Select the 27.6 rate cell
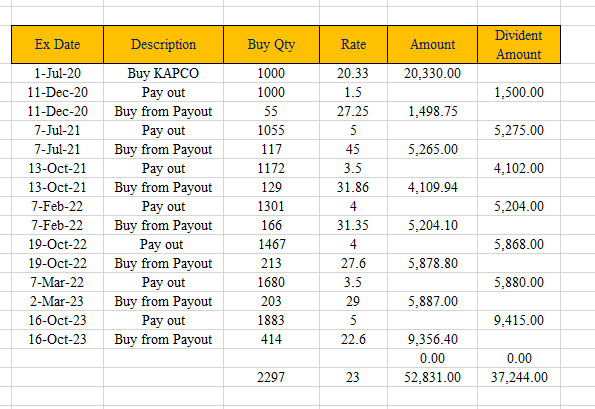 click(353, 263)
